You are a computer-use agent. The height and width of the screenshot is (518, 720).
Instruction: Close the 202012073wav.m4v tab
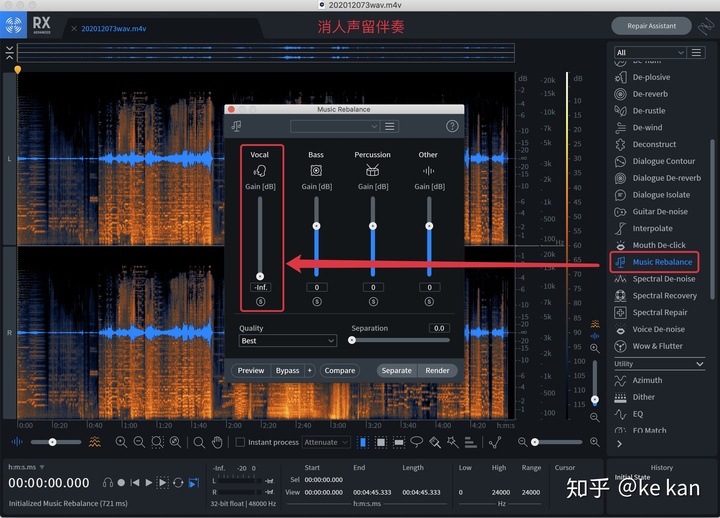point(74,28)
